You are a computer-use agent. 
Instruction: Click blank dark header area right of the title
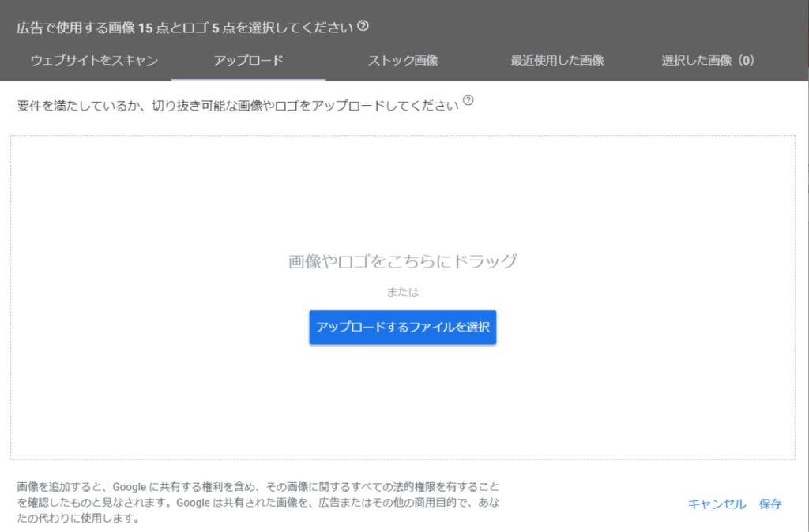(x=593, y=26)
